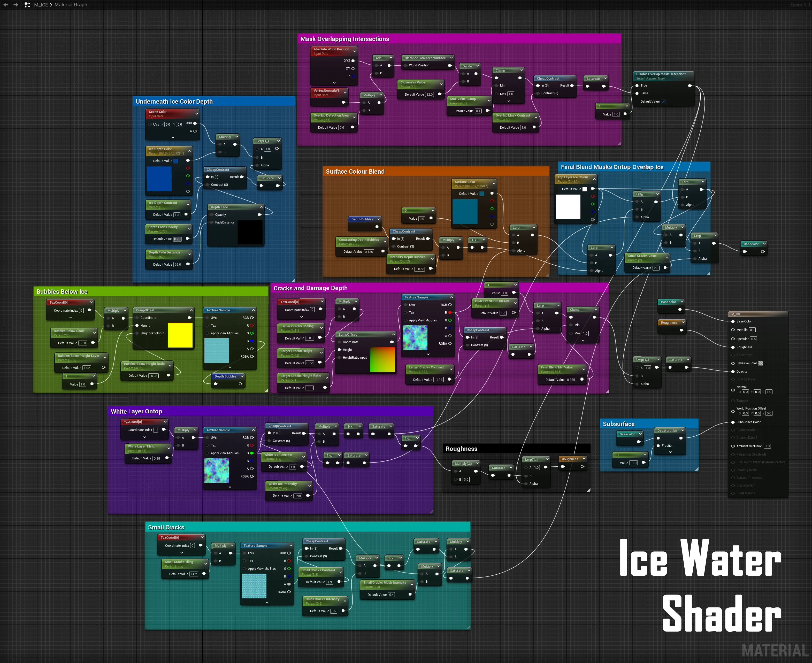Click the True pin on Disable Overlap Mask Detection

[637, 86]
